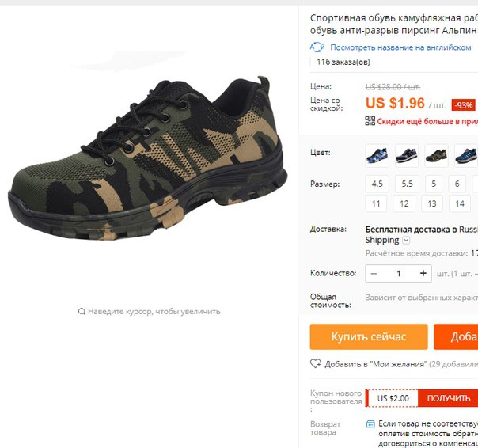
Task: Click the Купить сейчас button
Action: [x=369, y=336]
